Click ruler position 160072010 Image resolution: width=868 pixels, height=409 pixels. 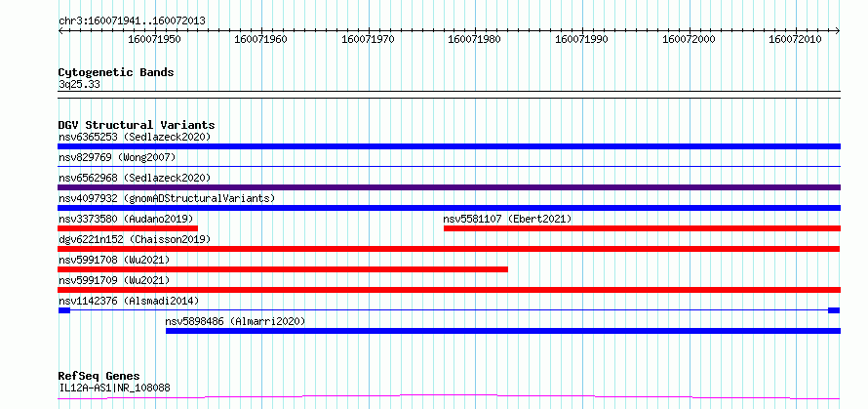pyautogui.click(x=796, y=39)
